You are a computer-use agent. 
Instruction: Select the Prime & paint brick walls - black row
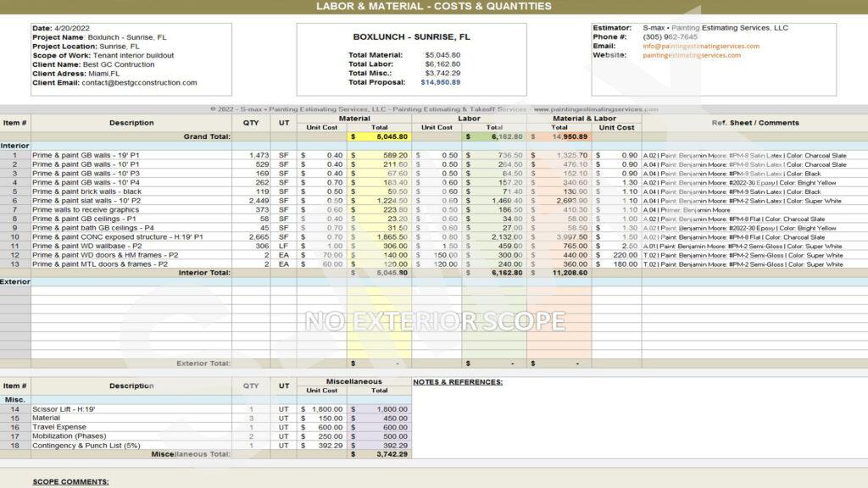pyautogui.click(x=93, y=192)
